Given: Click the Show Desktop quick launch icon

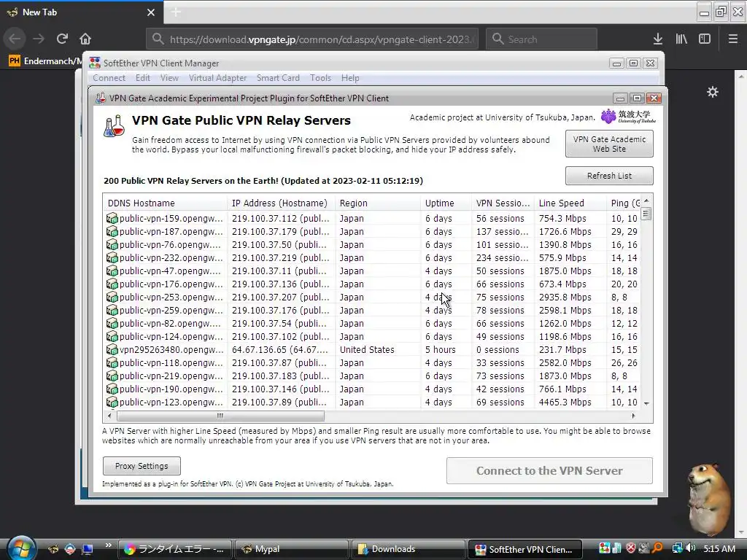Looking at the screenshot, I should click(88, 549).
